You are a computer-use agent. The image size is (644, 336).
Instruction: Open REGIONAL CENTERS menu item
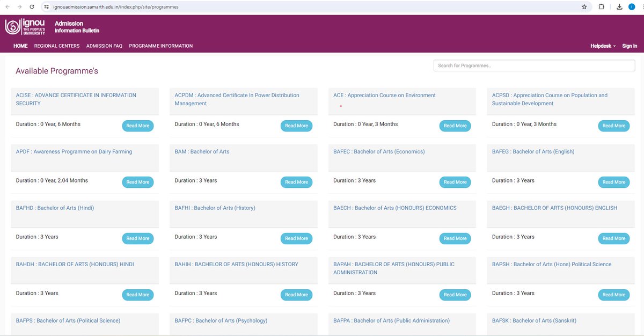coord(57,46)
